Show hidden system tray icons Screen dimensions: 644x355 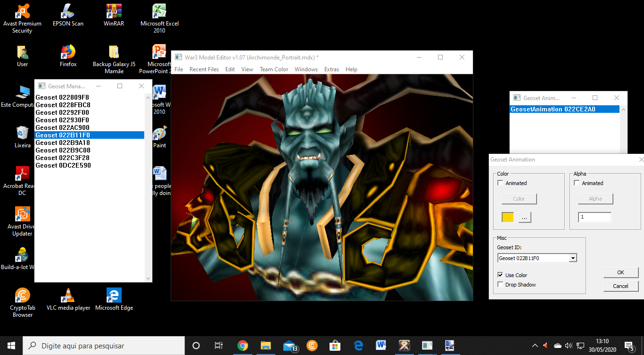(x=535, y=346)
